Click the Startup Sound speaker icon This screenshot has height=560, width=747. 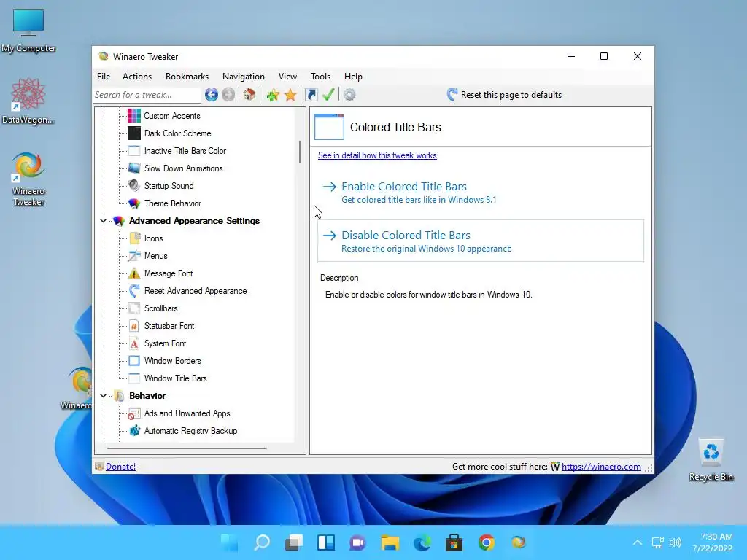(134, 186)
